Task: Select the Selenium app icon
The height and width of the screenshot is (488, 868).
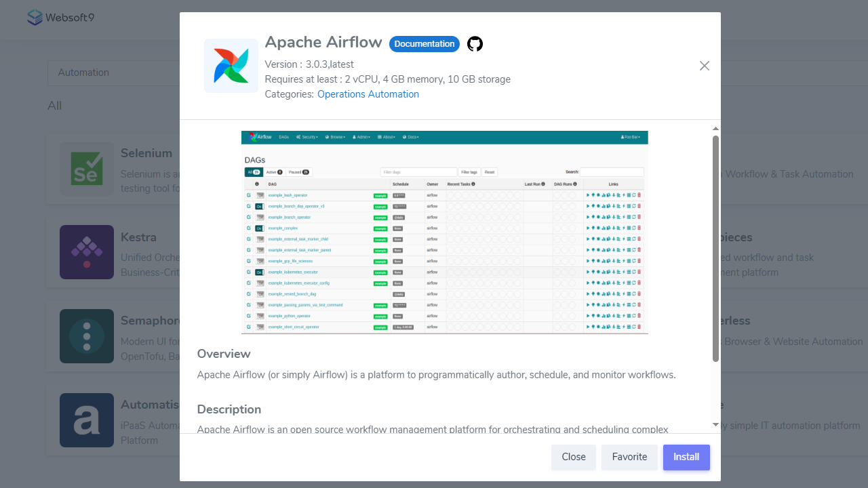Action: pyautogui.click(x=87, y=169)
